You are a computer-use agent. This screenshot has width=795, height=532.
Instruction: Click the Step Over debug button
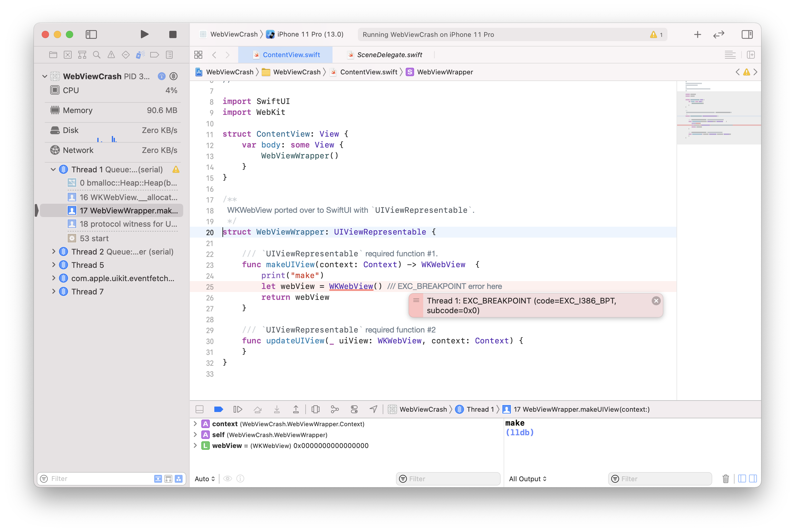pos(258,409)
